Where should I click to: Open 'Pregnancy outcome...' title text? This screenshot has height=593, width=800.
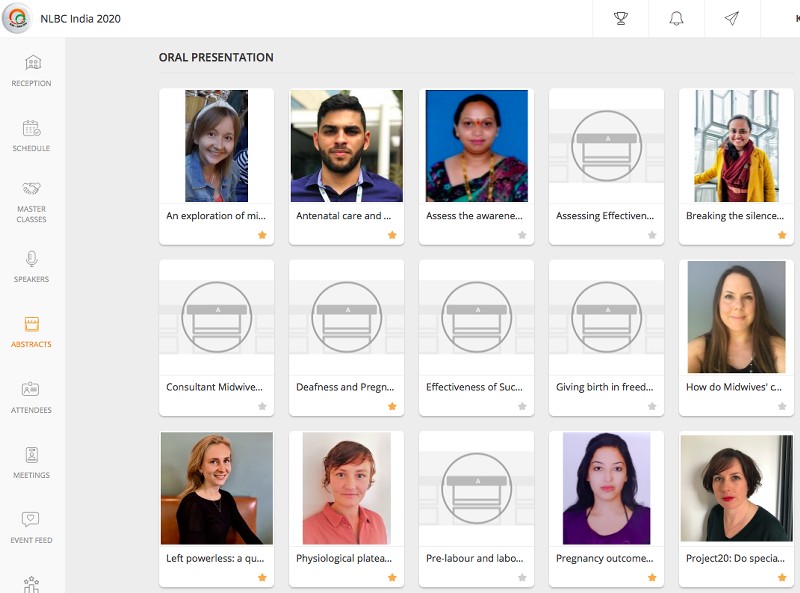click(605, 558)
